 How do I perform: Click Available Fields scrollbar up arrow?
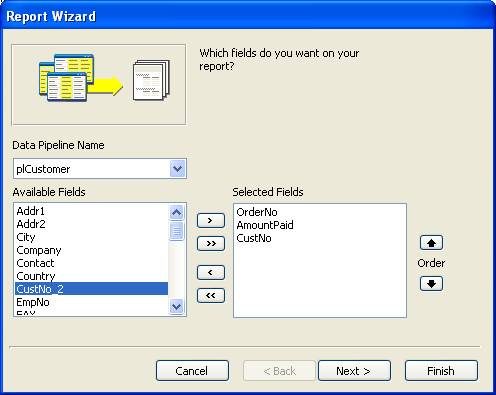click(x=176, y=212)
